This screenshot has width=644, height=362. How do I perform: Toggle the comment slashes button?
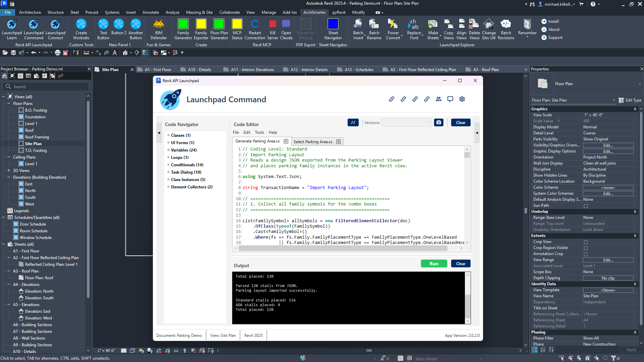coord(353,123)
